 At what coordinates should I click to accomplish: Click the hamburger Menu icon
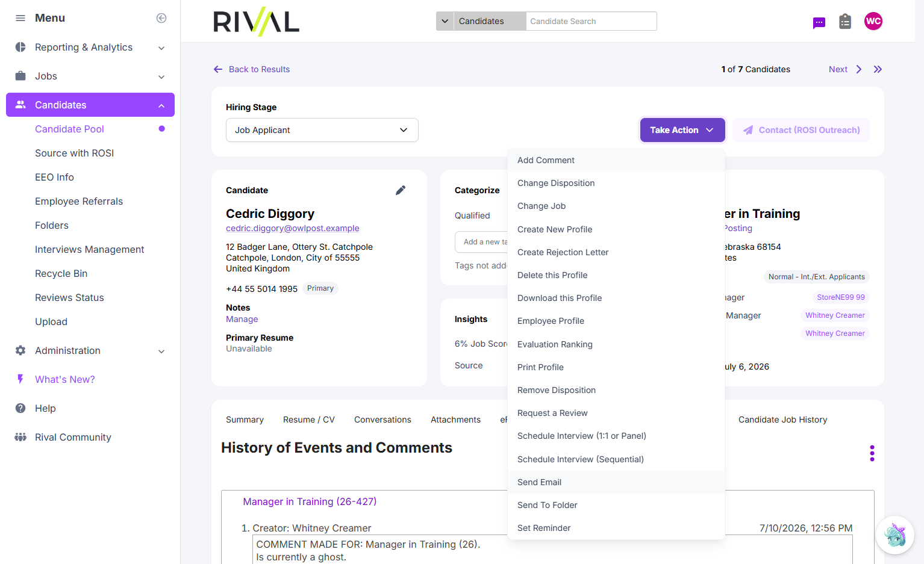pos(20,18)
